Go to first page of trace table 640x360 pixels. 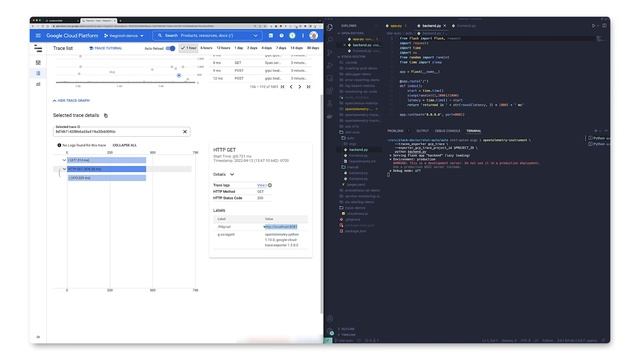click(282, 87)
